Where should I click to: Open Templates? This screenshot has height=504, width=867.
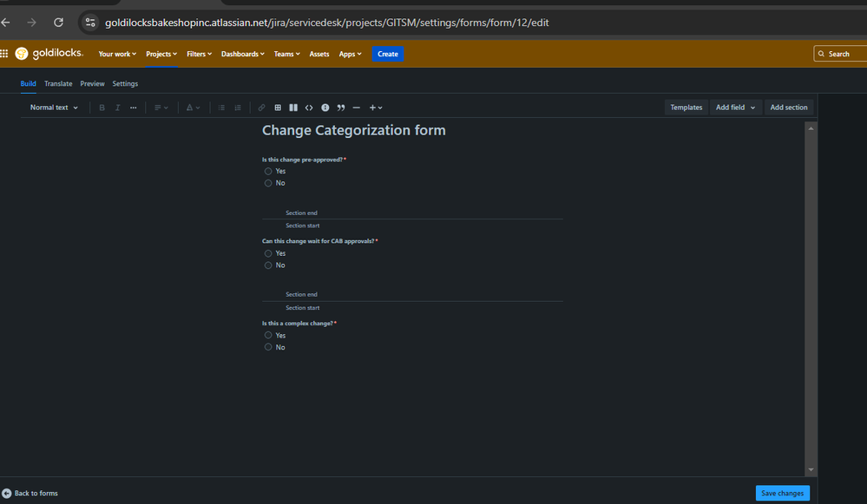tap(686, 108)
